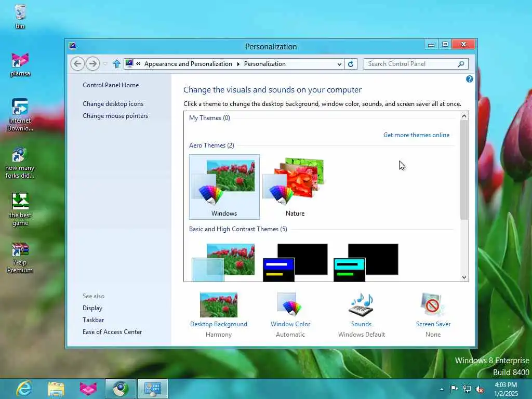Viewport: 532px width, 399px height.
Task: Go up one level with the up arrow
Action: click(117, 64)
